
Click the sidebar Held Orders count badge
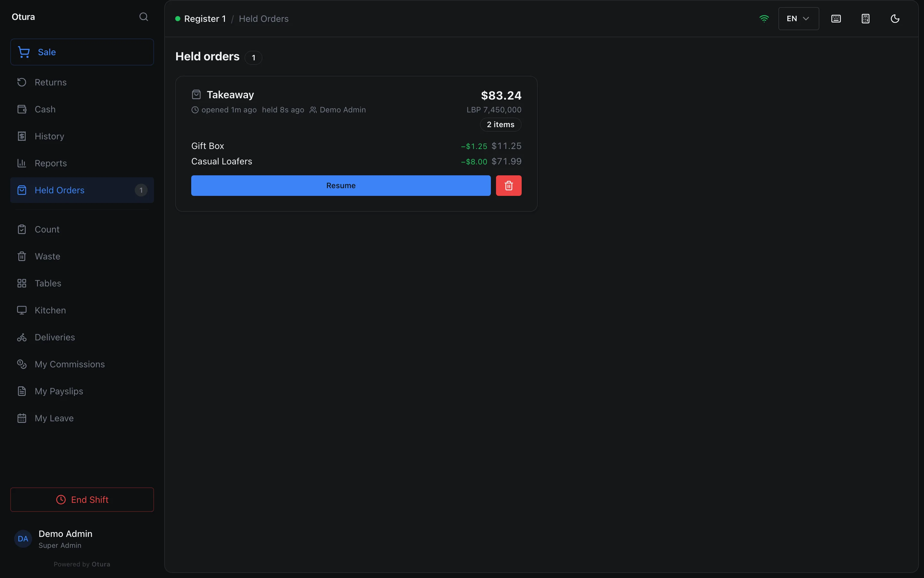pyautogui.click(x=141, y=190)
